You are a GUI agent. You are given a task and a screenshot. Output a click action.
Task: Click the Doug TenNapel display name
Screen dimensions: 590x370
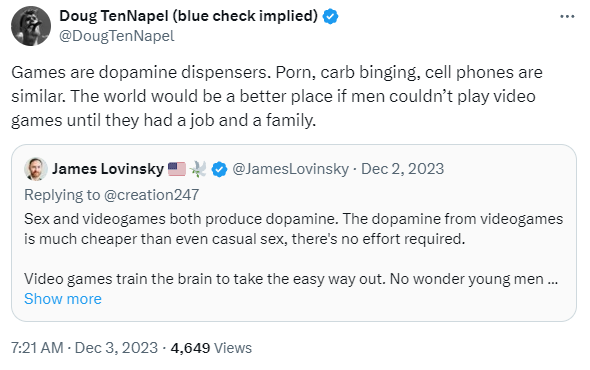[189, 16]
